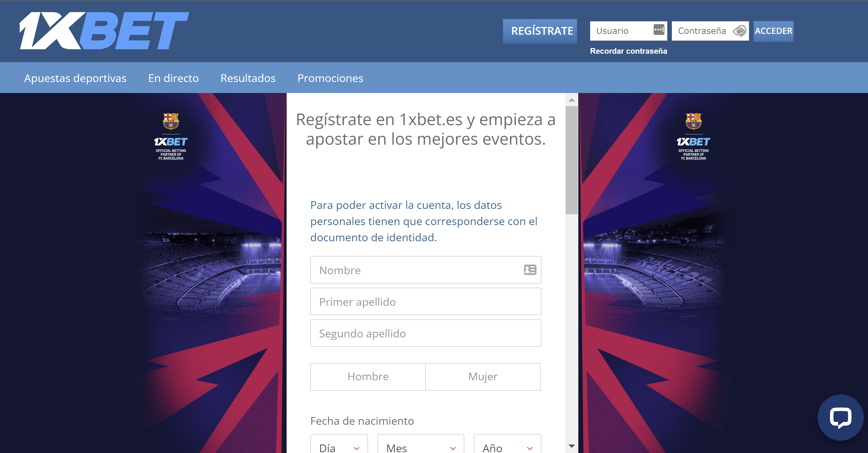This screenshot has height=453, width=868.
Task: Click the REGÍSTRATE button
Action: [x=540, y=31]
